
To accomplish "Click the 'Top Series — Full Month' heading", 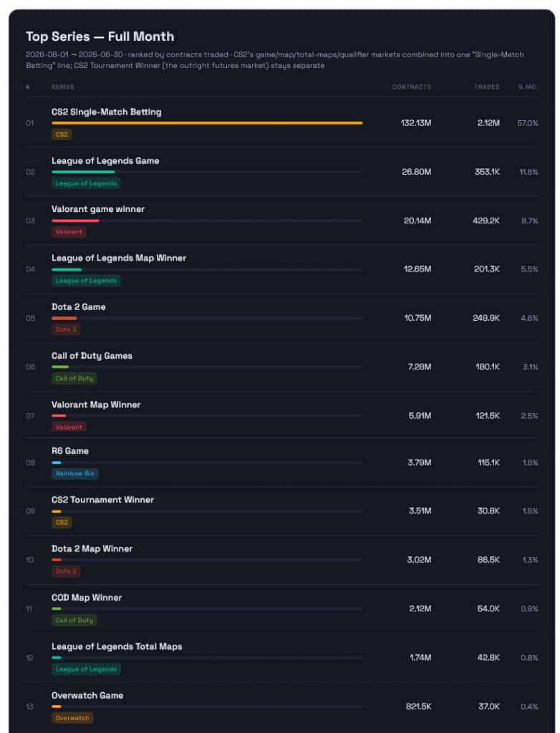I will [100, 37].
